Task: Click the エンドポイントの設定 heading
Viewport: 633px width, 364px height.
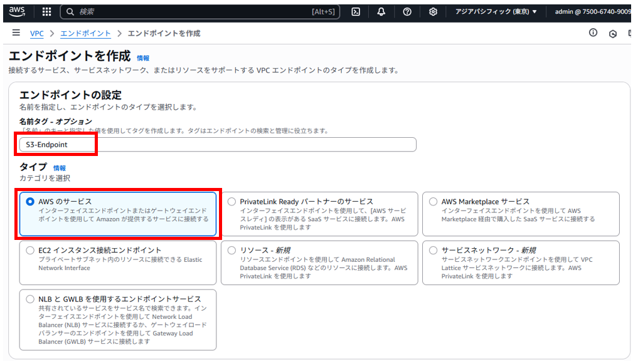Action: pyautogui.click(x=71, y=95)
